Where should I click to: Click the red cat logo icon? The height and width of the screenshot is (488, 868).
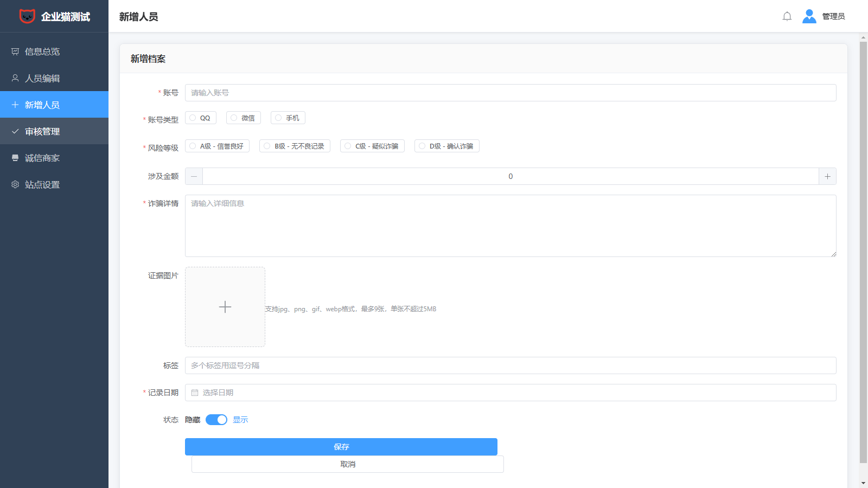coord(27,16)
